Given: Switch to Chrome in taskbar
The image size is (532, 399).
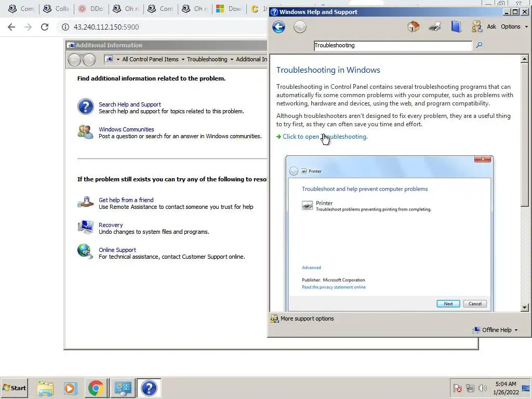Looking at the screenshot, I should pos(96,388).
